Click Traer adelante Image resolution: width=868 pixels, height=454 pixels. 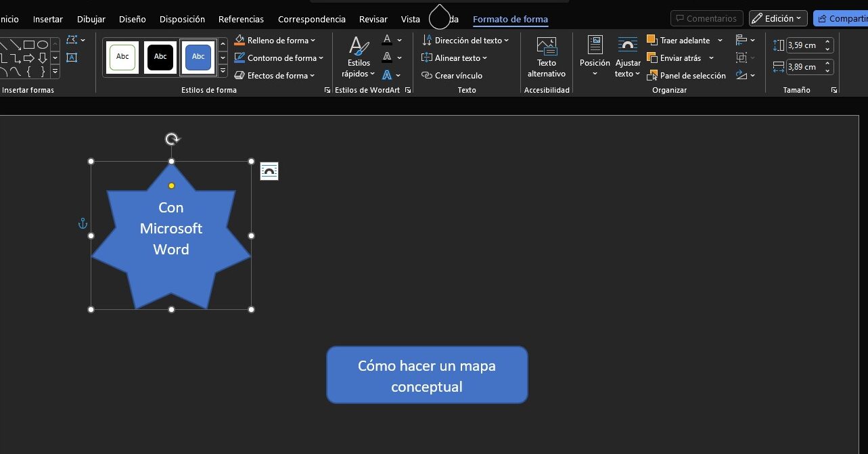[679, 41]
